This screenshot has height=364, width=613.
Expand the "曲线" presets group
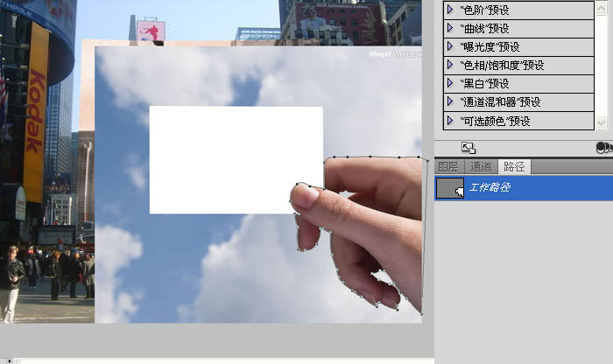(x=450, y=28)
